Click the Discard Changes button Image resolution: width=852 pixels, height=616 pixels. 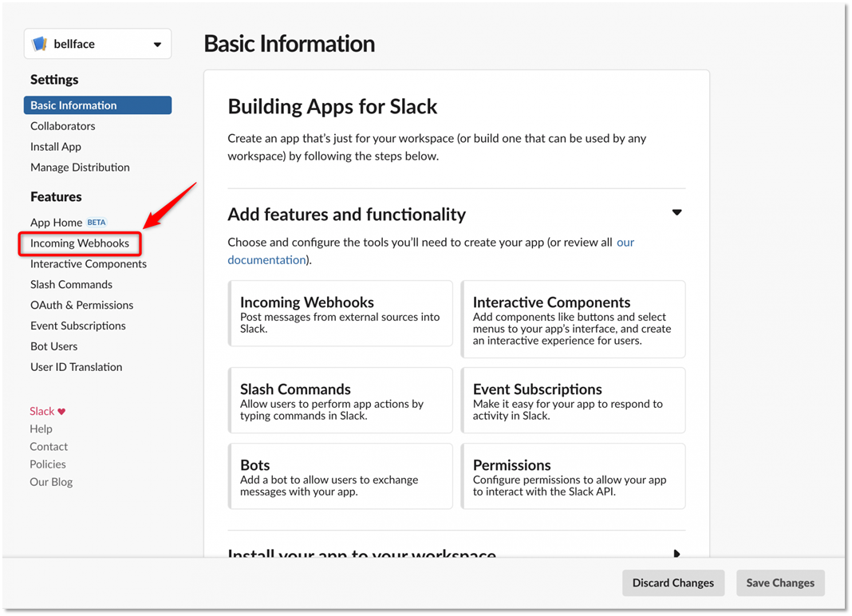[x=673, y=583]
